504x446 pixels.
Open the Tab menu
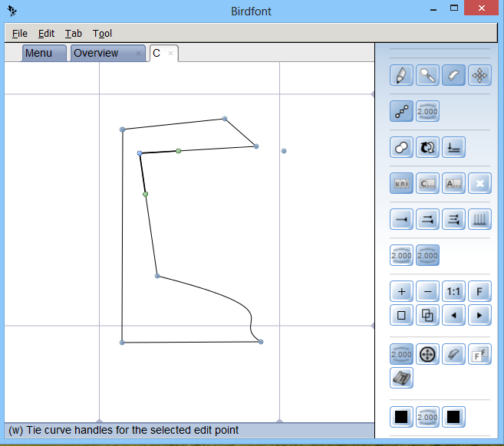pyautogui.click(x=74, y=34)
